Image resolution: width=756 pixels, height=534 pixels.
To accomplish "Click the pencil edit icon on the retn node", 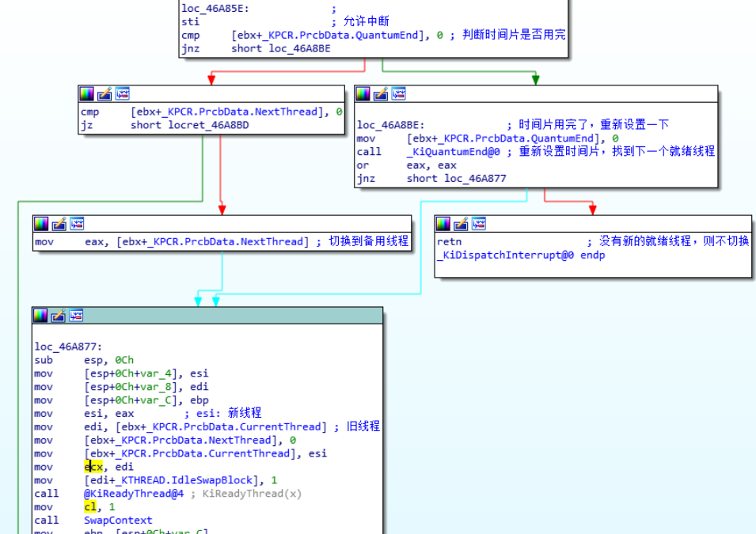I will pyautogui.click(x=460, y=222).
